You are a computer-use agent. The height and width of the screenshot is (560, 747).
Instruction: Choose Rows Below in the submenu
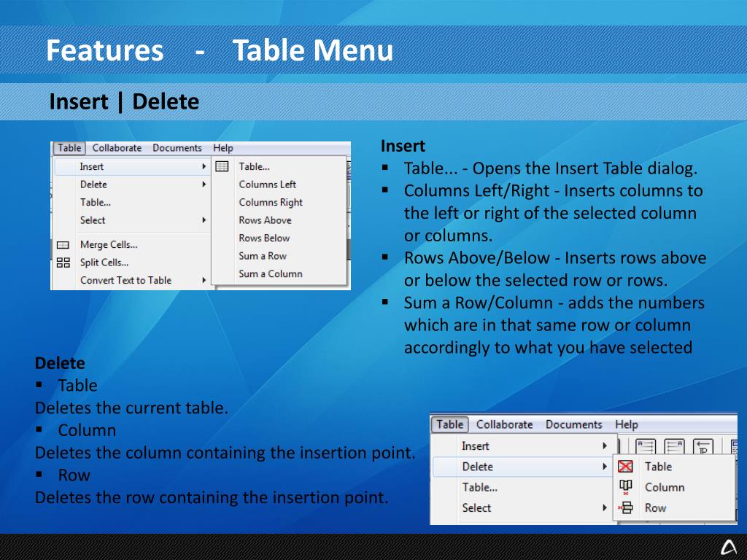(279, 238)
